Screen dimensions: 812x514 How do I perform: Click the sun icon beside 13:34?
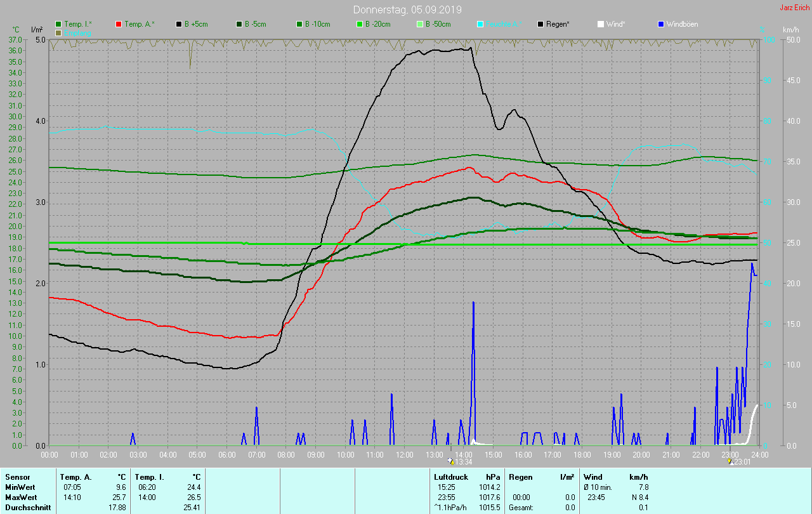coord(450,461)
